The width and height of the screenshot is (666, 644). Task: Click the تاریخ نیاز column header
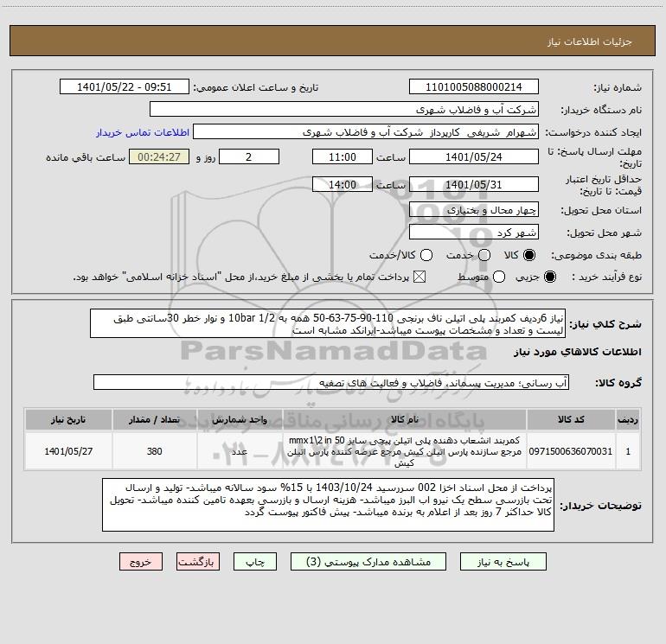68,419
